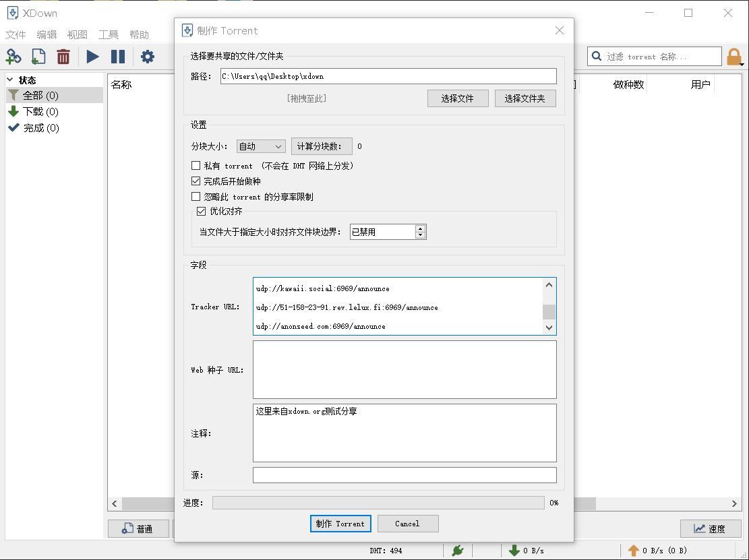Select the add download link icon
This screenshot has height=560, width=749.
(13, 57)
